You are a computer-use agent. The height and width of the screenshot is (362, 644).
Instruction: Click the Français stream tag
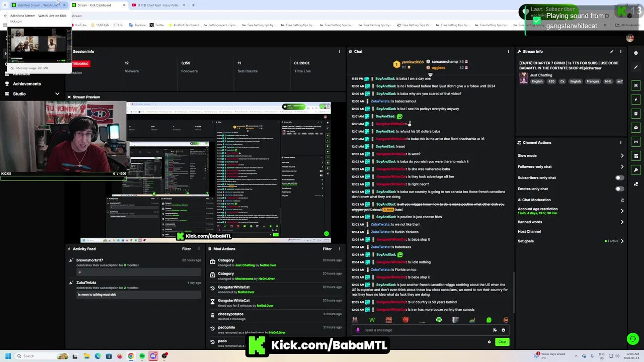593,81
